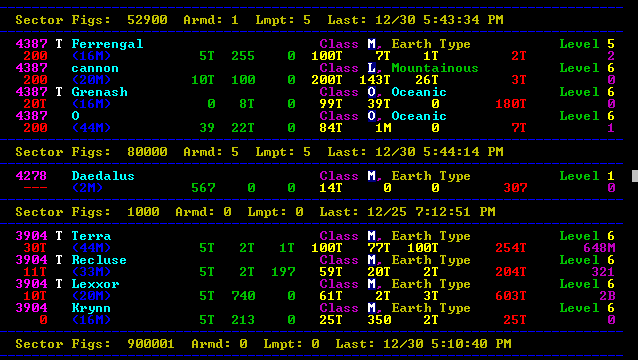Screen dimensions: 638x360
Task: Click the Sector Figs value 80000
Action: coord(147,152)
